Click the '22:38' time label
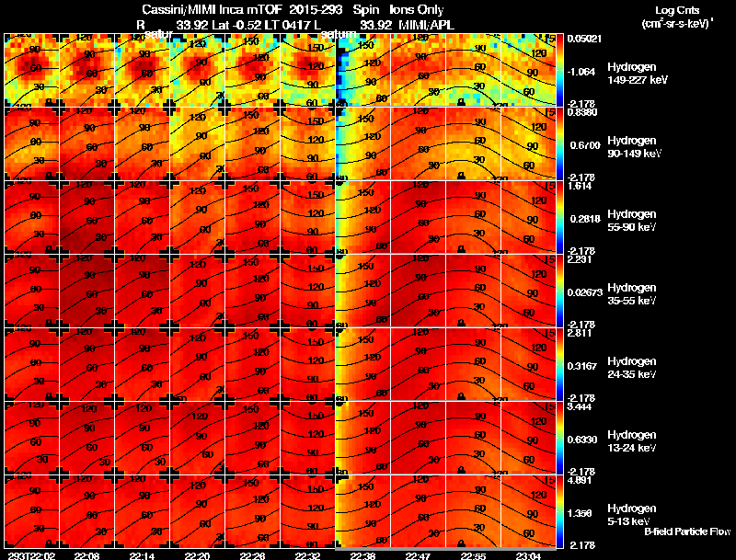Screen dimensions: 736x560 [362, 555]
